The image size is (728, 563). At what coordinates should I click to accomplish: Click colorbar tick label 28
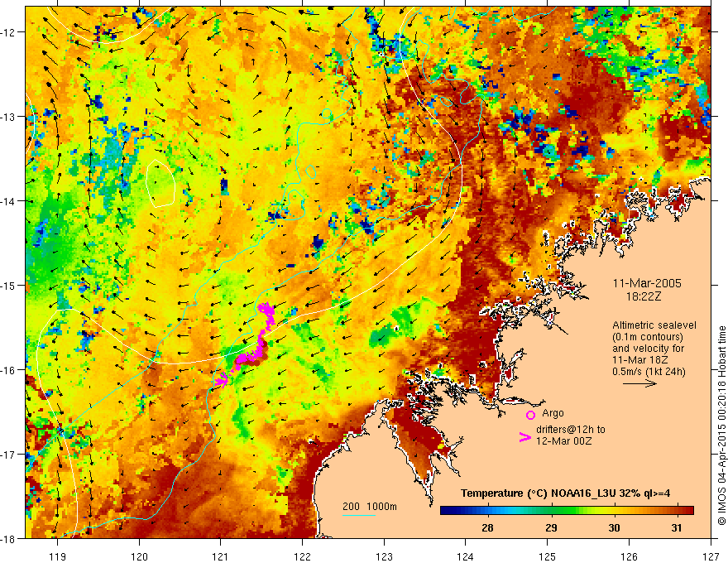click(x=487, y=527)
